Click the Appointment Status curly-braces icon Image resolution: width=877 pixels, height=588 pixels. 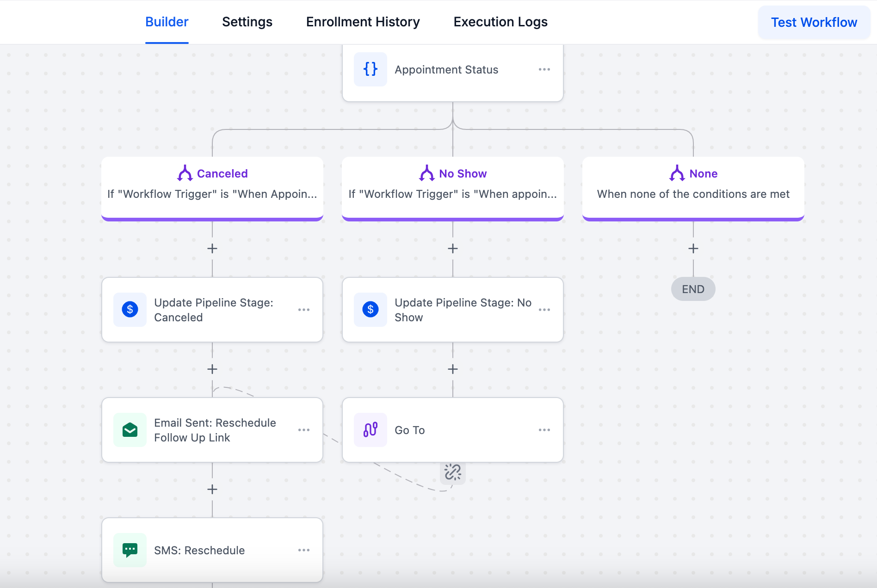point(371,69)
